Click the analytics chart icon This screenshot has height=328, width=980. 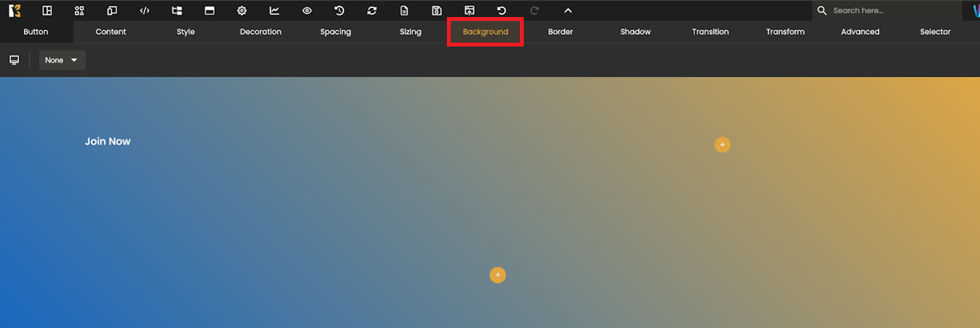275,11
